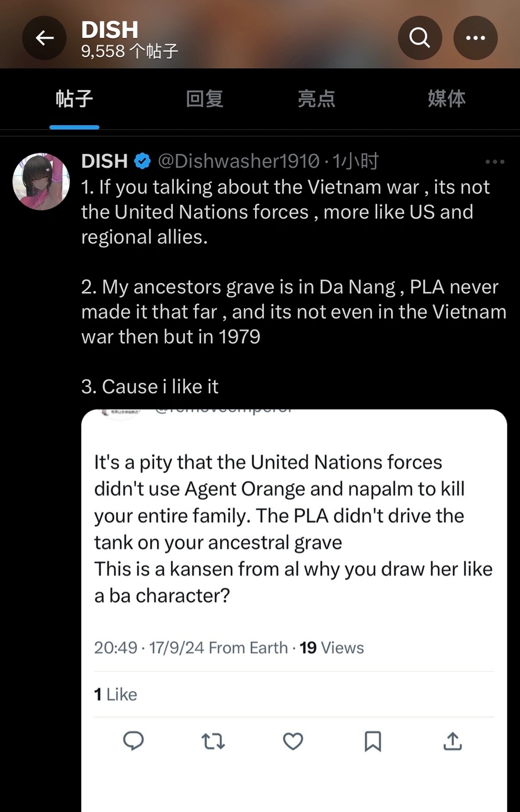
Task: Open the quoted post about Agent Orange
Action: [294, 528]
